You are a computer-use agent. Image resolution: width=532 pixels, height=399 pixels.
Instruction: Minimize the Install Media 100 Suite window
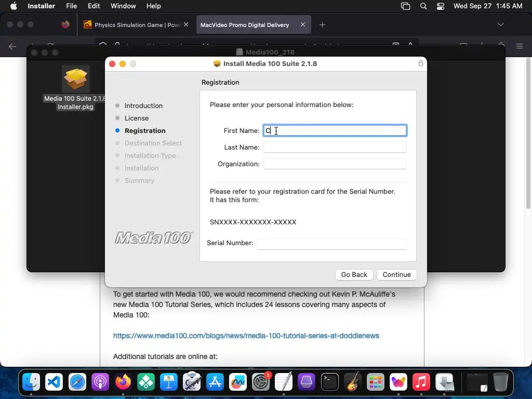tap(123, 64)
